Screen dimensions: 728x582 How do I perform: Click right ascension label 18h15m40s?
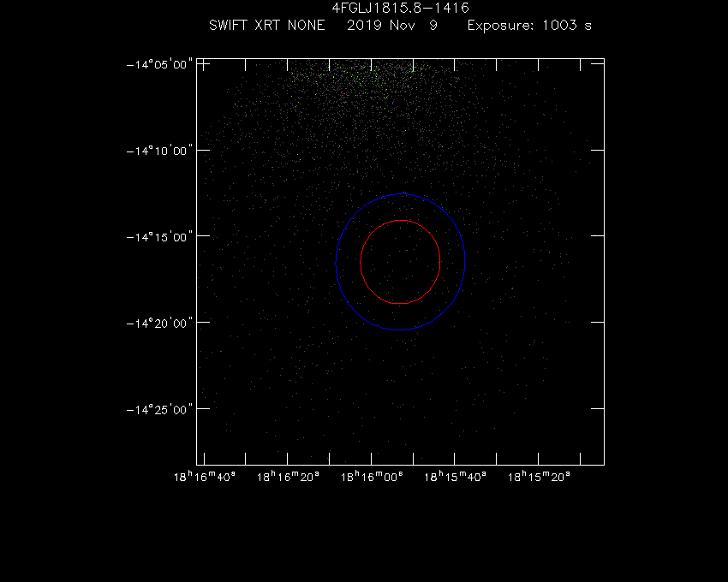[x=455, y=476]
